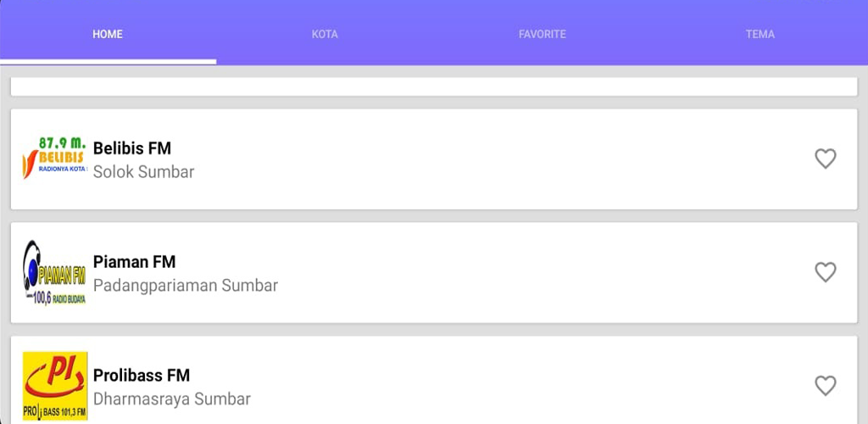This screenshot has width=868, height=424.
Task: Switch to the HOME tab
Action: 108,34
